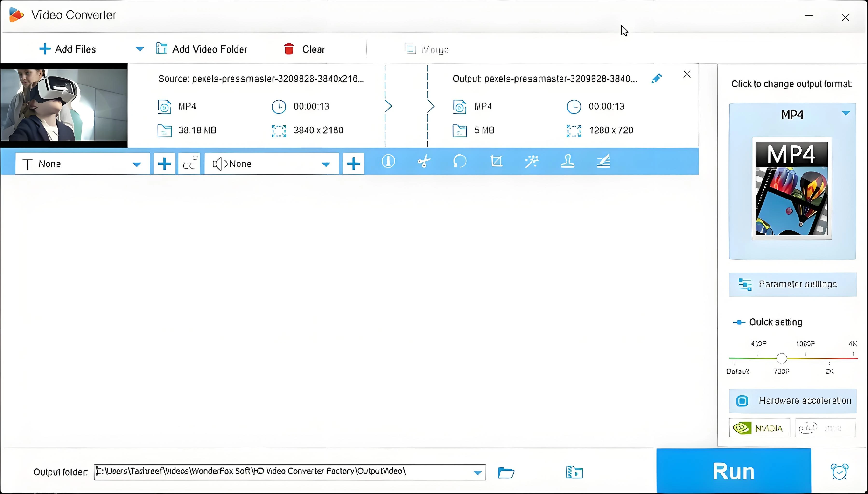Add an audio track with plus button
This screenshot has height=494, width=868.
[x=353, y=164]
